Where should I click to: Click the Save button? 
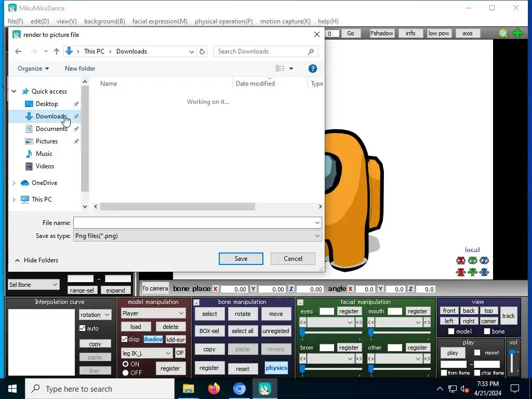pos(241,259)
